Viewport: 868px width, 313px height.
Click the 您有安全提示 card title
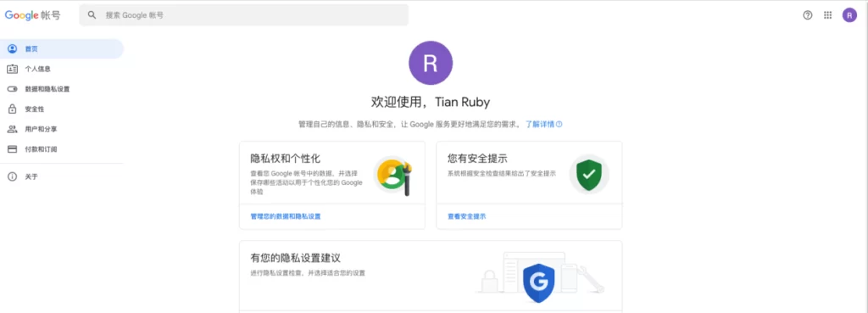point(478,159)
